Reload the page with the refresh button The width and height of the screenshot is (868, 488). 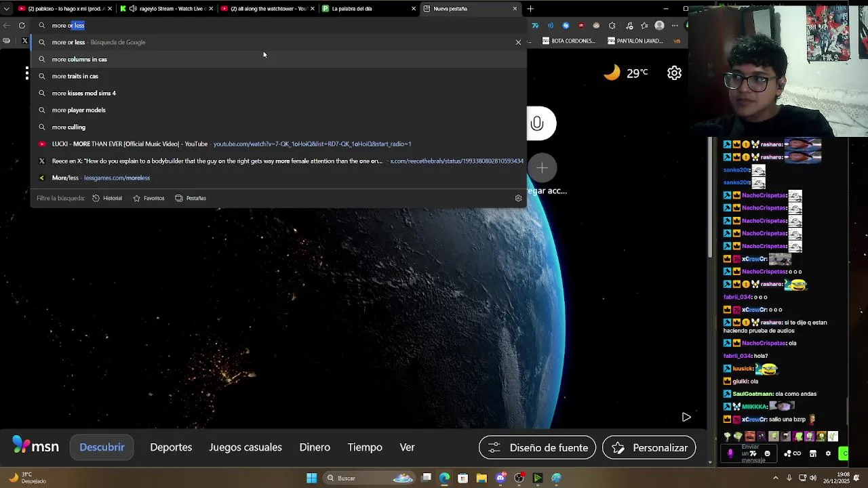(x=22, y=26)
